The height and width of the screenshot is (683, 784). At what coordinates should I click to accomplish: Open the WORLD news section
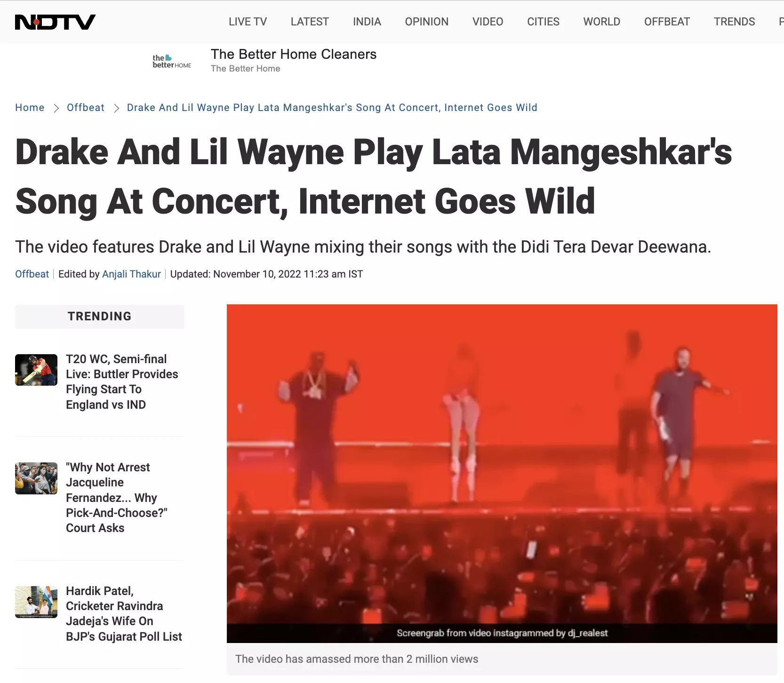(x=602, y=22)
